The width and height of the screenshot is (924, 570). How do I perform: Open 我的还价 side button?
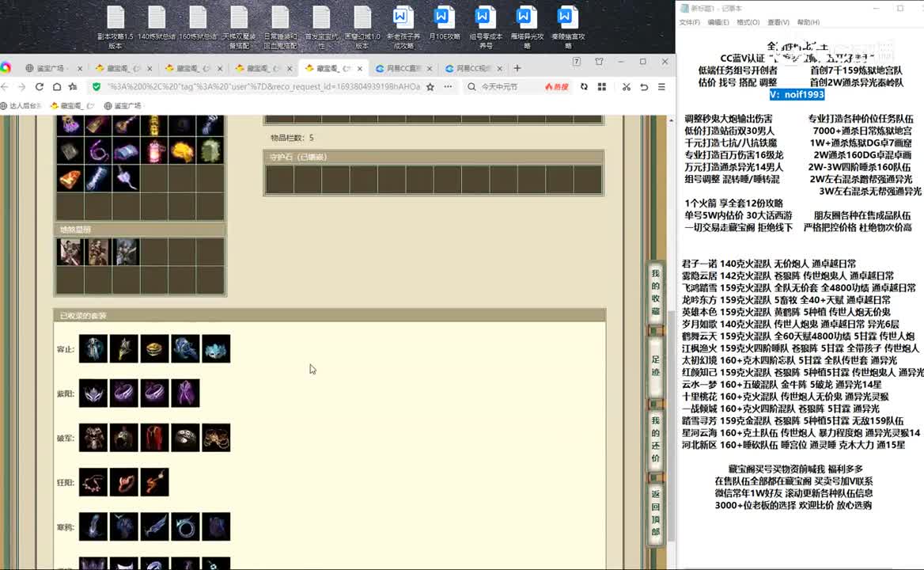655,439
